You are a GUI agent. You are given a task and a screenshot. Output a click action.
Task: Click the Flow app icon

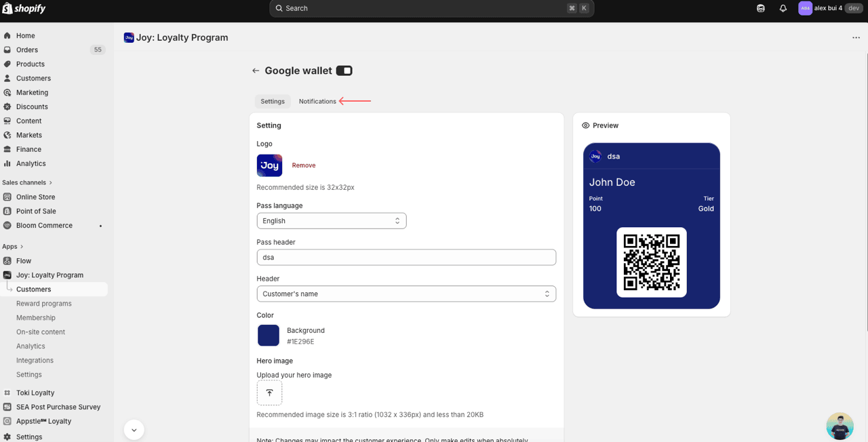coord(7,261)
